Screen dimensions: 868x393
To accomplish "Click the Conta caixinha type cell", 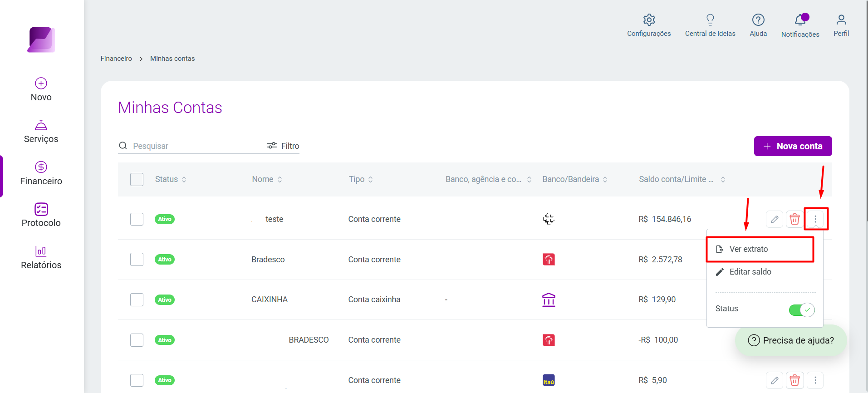I will (x=374, y=300).
